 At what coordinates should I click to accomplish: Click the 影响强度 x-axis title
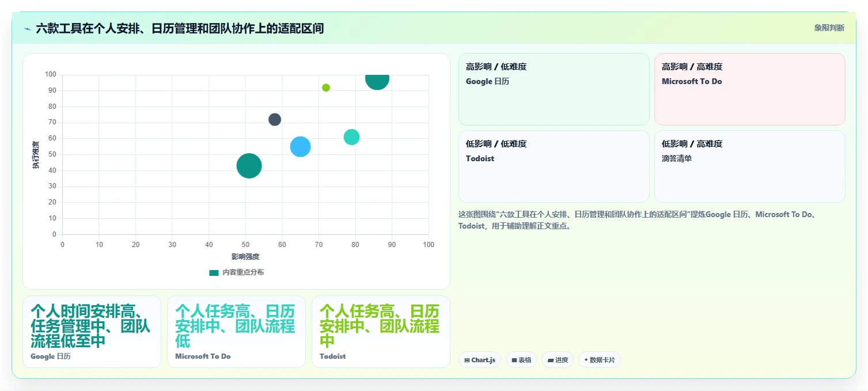pyautogui.click(x=245, y=257)
